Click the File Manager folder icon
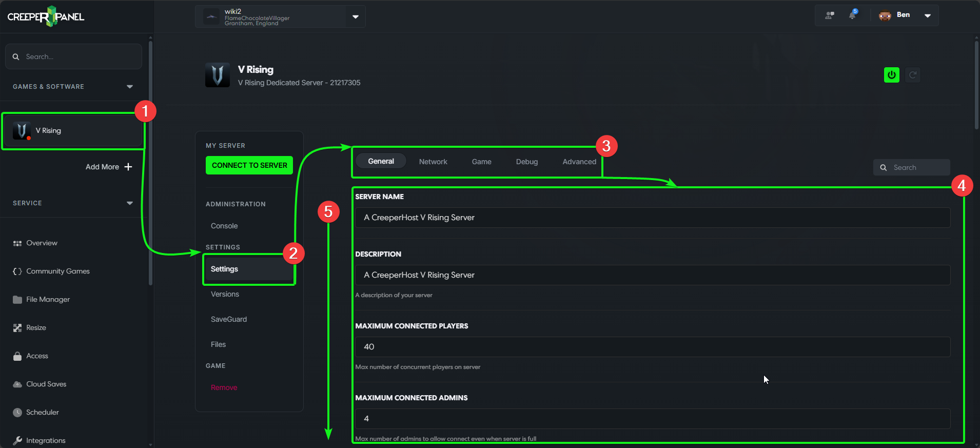The image size is (980, 448). tap(17, 300)
